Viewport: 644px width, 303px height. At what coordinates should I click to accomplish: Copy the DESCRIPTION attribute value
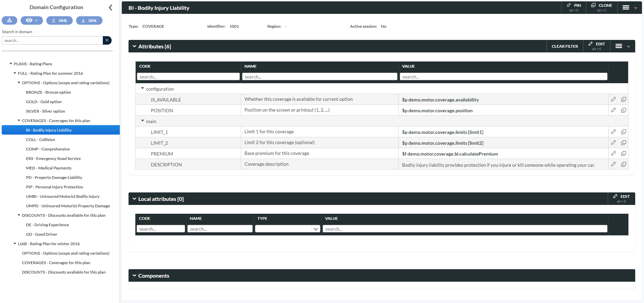(624, 164)
